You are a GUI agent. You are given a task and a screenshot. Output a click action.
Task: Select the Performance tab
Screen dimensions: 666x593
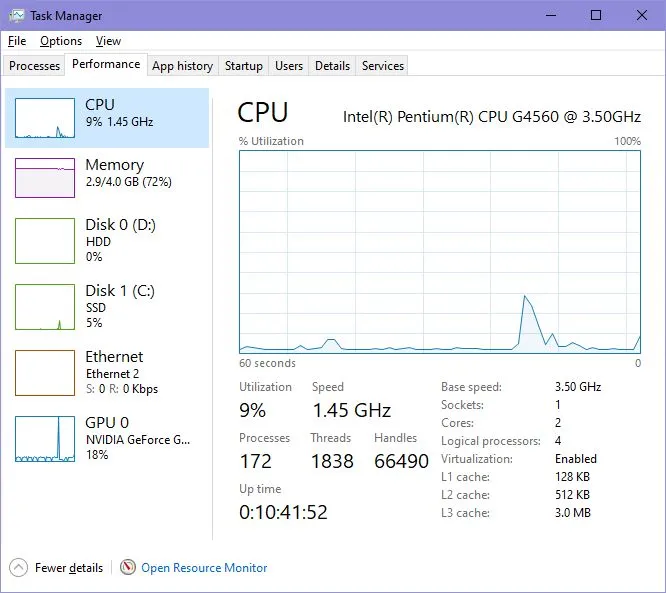pyautogui.click(x=106, y=64)
